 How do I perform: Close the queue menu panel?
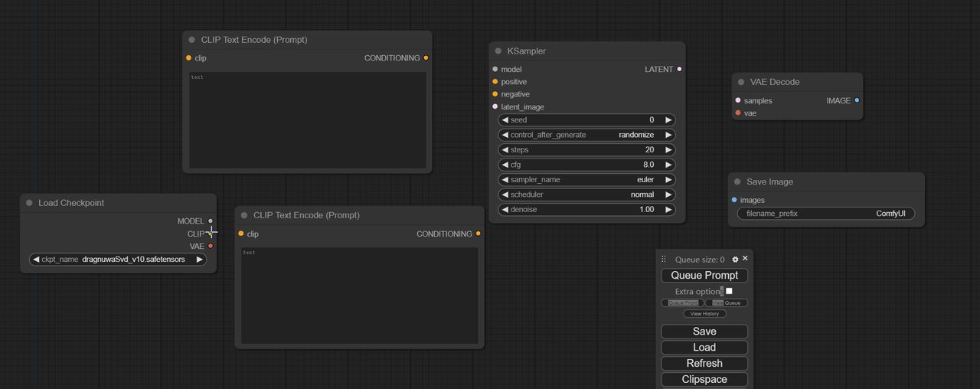pyautogui.click(x=745, y=259)
